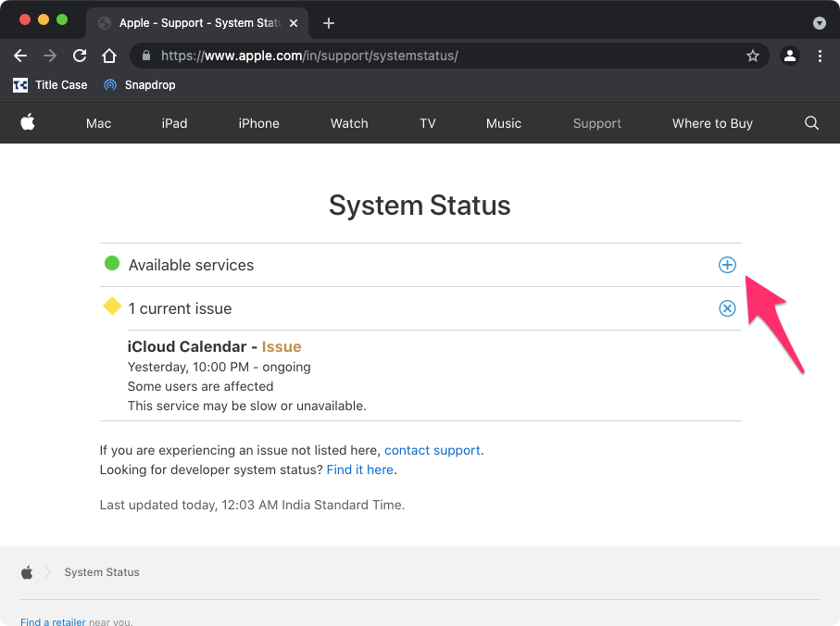The height and width of the screenshot is (626, 840).
Task: Click the 1 current issue label
Action: pos(180,309)
